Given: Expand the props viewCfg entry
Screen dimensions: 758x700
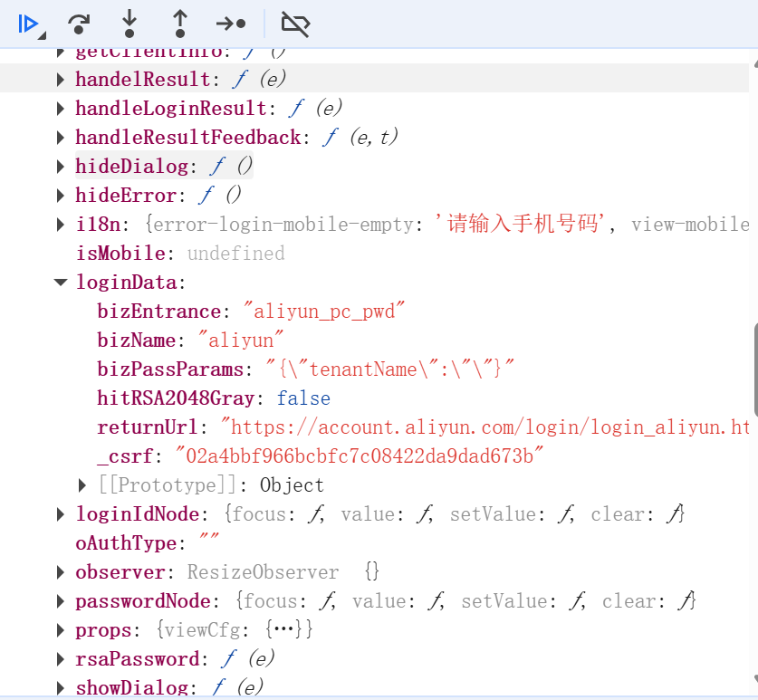Looking at the screenshot, I should 61,630.
